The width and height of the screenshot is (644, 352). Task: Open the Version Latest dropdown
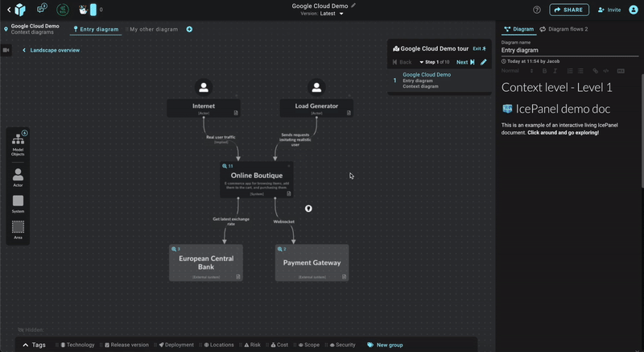pos(322,14)
